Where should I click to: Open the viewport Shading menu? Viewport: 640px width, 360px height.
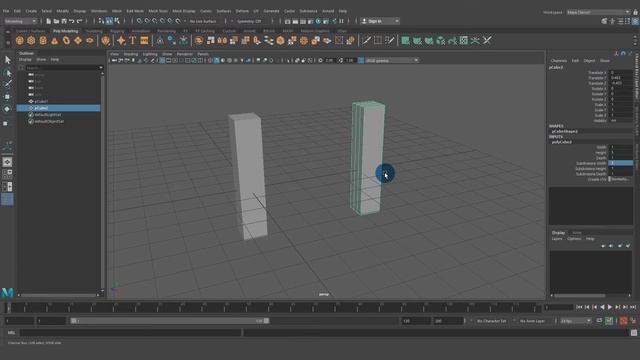pyautogui.click(x=131, y=54)
